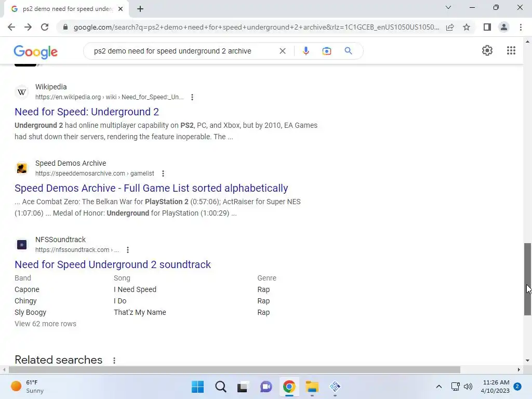Open the weather widget showing 61°F

27,387
